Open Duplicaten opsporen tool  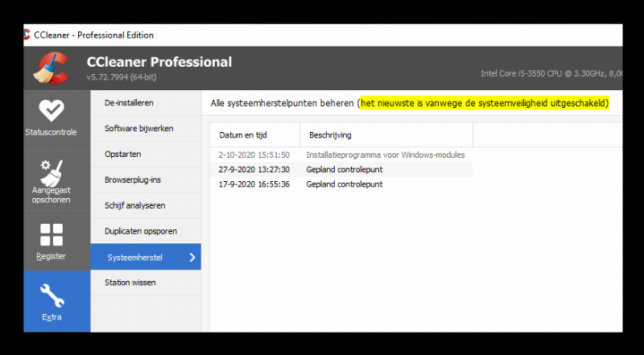coord(146,231)
